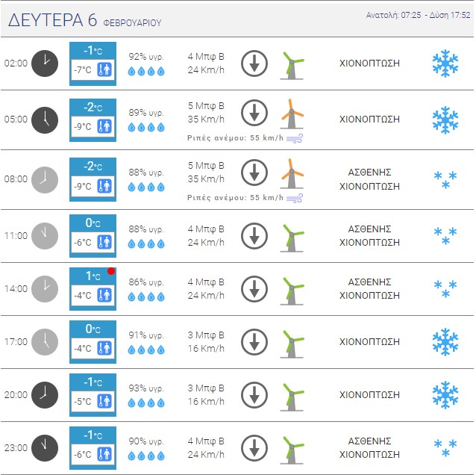Click the -1°C temperature box at 02:00
The height and width of the screenshot is (475, 476).
[x=93, y=50]
